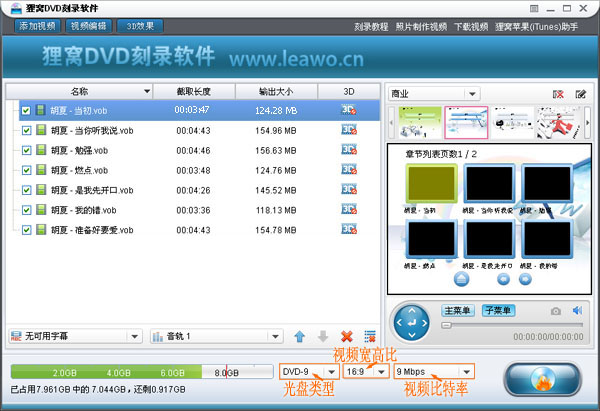
Task: Move selected video up with blue arrow
Action: click(x=300, y=336)
